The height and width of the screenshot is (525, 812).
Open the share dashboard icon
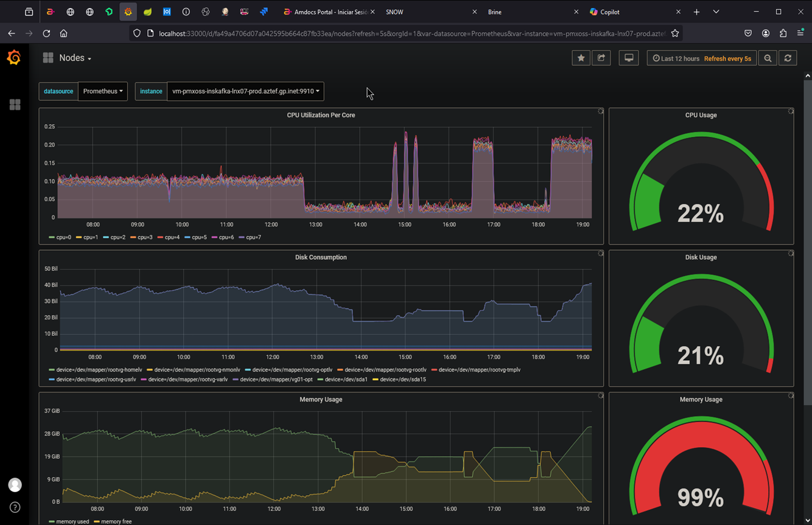pos(601,58)
